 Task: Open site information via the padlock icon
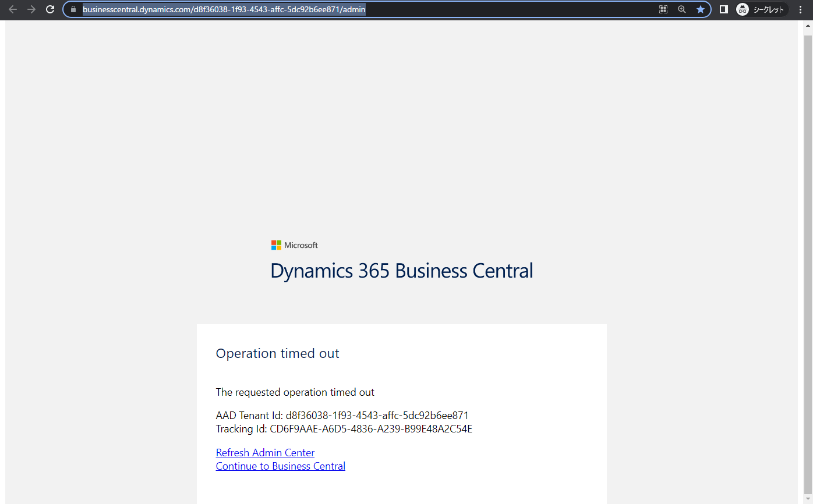tap(73, 9)
